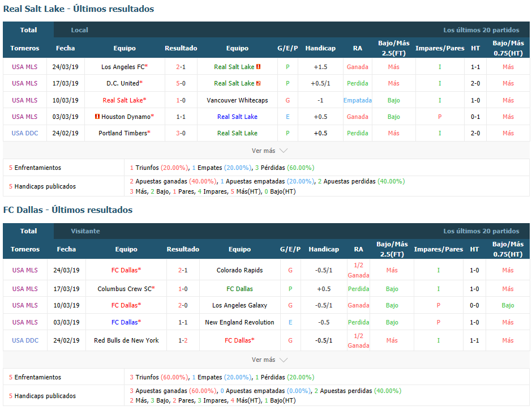Screen dimensions: 532x410
Task: Switch to Visitante tab for FC Dallas
Action: coord(85,231)
